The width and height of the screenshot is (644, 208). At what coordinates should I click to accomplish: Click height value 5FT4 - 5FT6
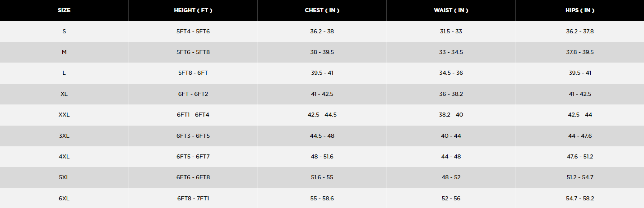(x=193, y=32)
